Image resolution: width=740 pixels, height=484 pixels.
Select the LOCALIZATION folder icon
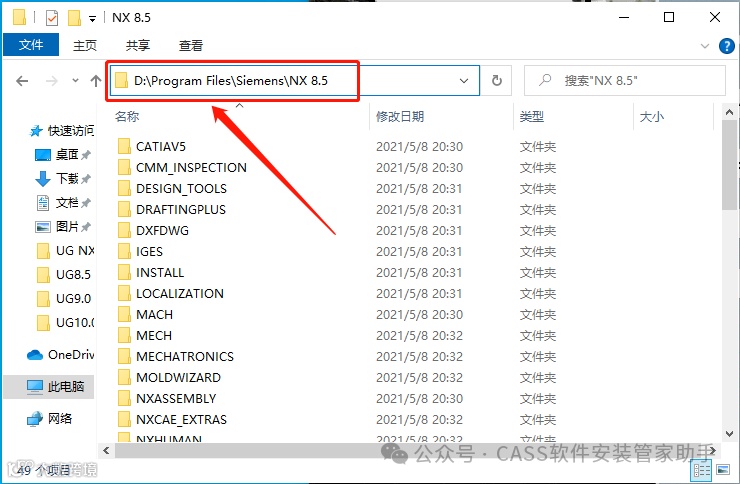point(124,293)
